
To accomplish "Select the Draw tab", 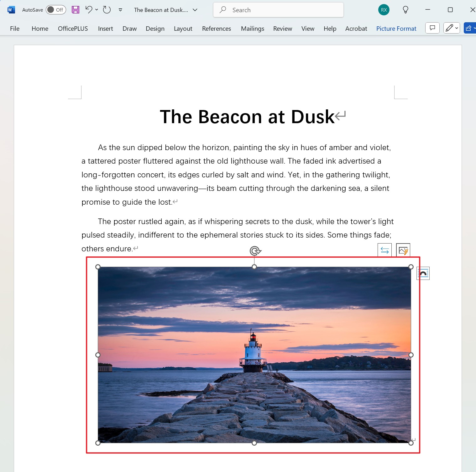I will pyautogui.click(x=129, y=29).
